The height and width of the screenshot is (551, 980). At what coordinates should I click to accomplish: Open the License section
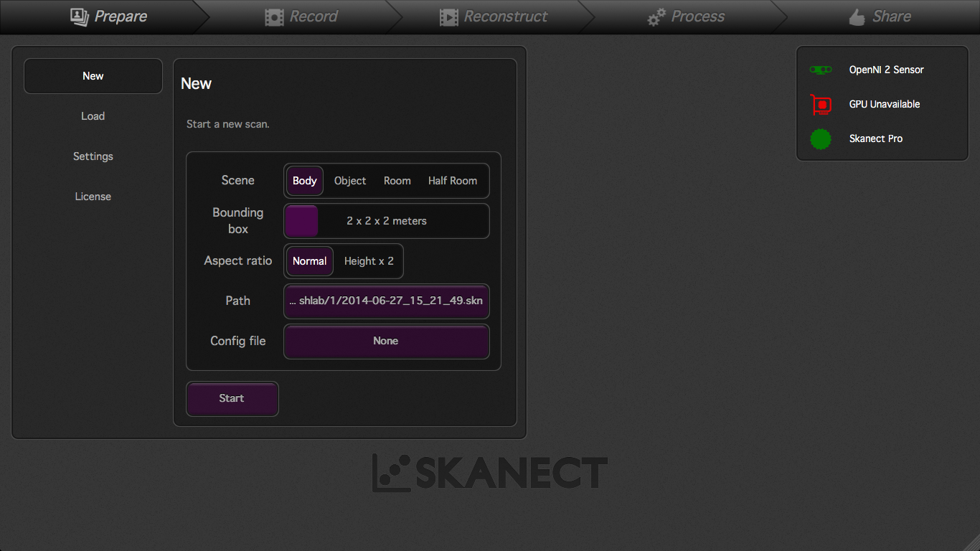coord(93,197)
